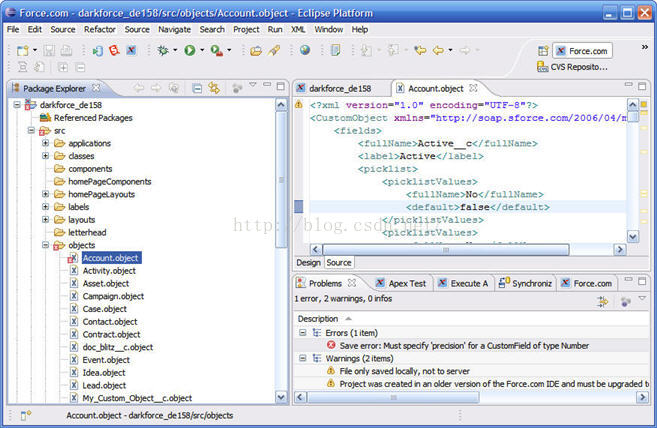Expand the labels folder
Image resolution: width=657 pixels, height=428 pixels.
click(45, 207)
